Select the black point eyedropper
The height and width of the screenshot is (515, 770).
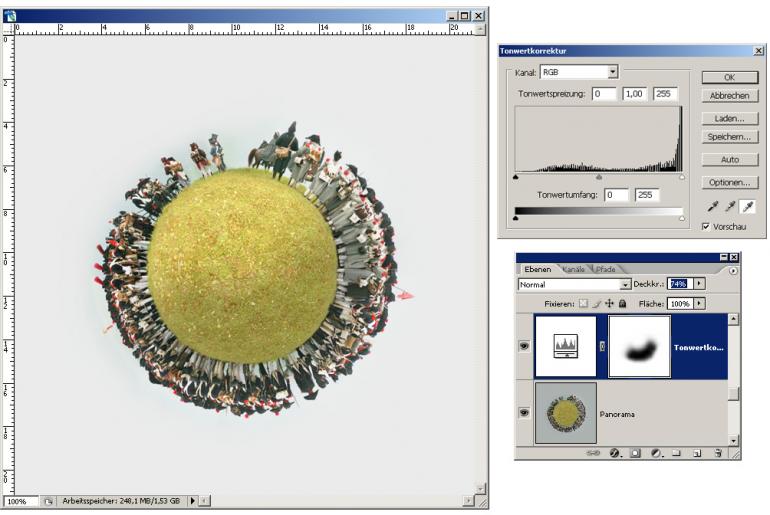(x=712, y=207)
